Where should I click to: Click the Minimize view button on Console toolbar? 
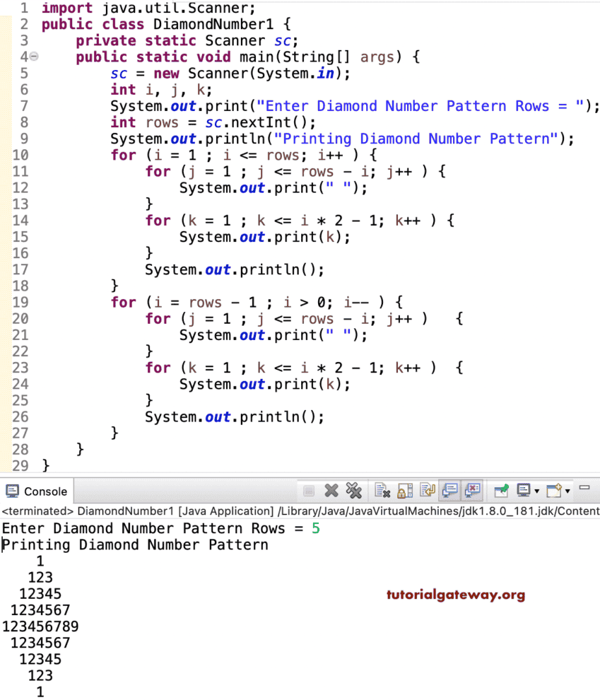point(585,488)
